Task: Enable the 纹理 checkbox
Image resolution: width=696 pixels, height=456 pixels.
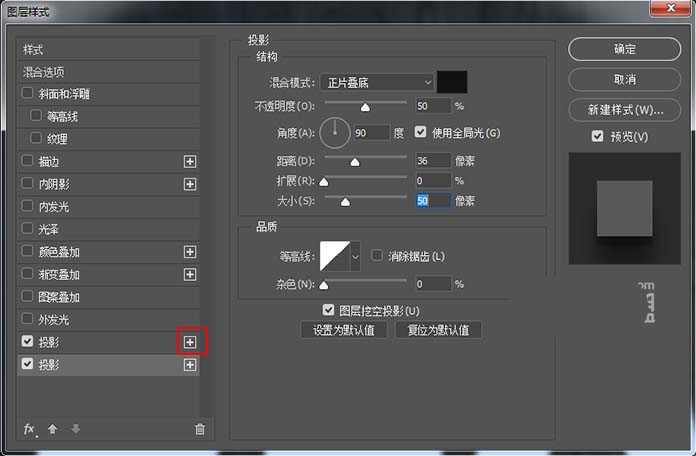Action: point(36,138)
